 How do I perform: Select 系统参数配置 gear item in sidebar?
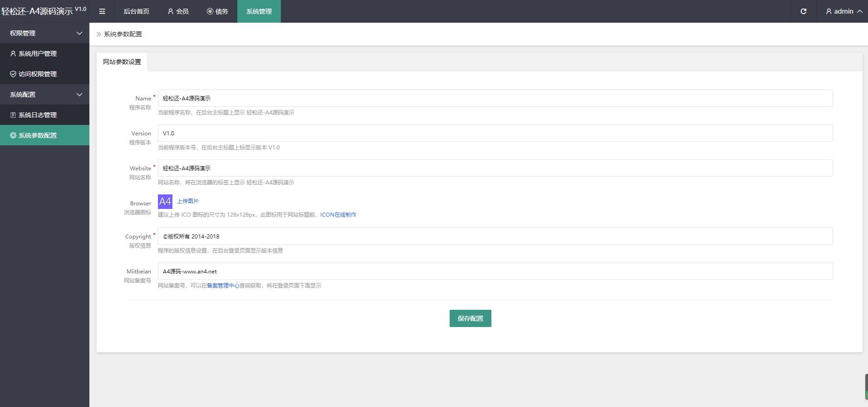point(37,135)
